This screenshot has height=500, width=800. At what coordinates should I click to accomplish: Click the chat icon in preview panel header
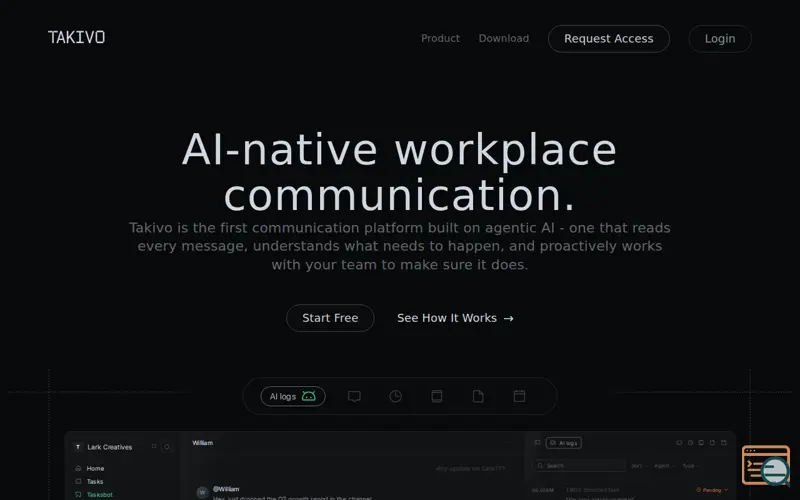click(679, 443)
